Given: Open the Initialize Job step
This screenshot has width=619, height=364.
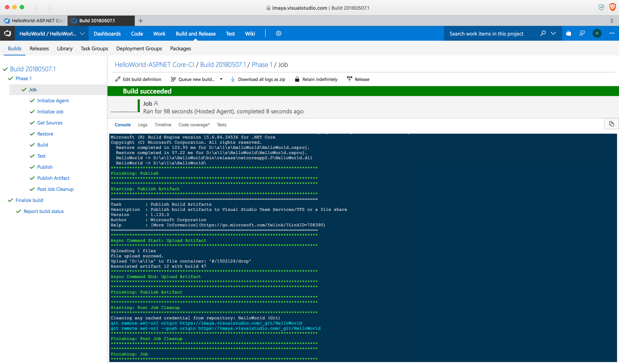Looking at the screenshot, I should (x=50, y=112).
